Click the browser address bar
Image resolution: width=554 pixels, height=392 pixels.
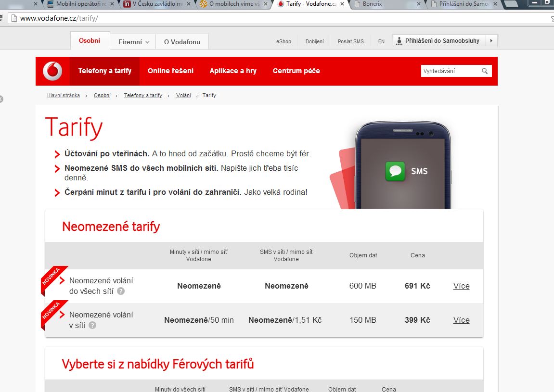tap(279, 18)
